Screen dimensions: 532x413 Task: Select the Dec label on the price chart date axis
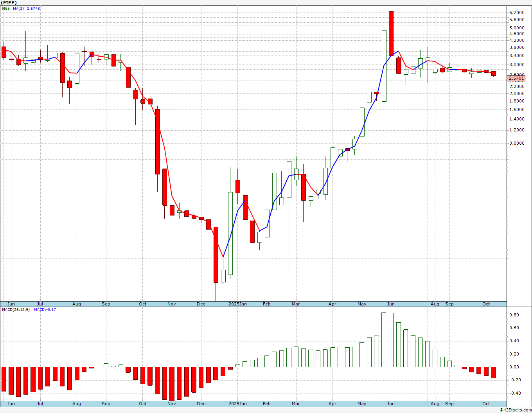[x=201, y=304]
